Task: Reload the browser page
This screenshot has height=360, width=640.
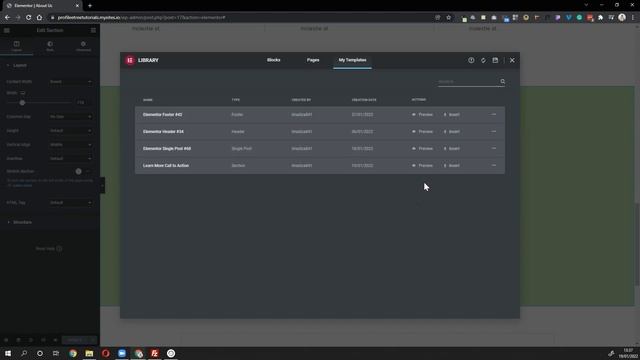Action: click(29, 18)
